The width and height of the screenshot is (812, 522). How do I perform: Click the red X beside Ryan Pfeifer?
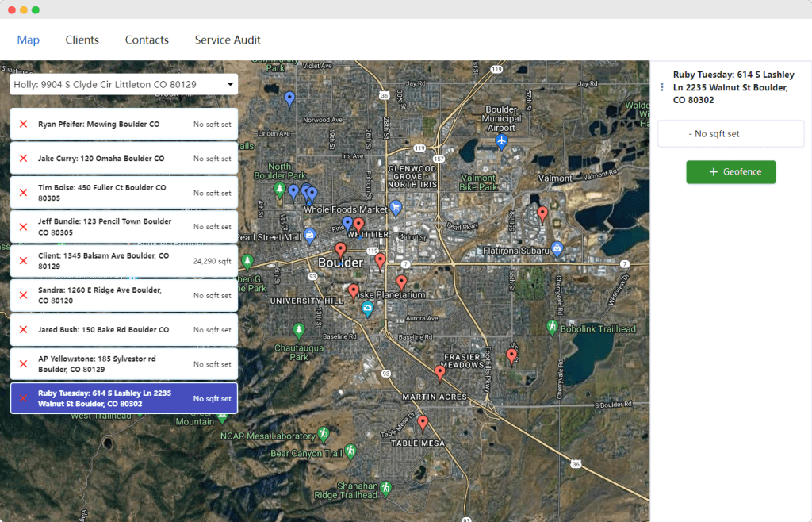tap(23, 125)
